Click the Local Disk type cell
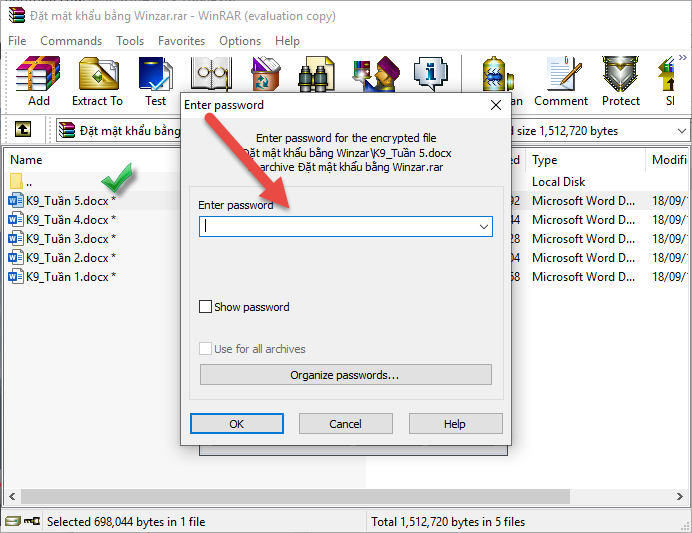Screen dimensions: 692x533 click(558, 182)
